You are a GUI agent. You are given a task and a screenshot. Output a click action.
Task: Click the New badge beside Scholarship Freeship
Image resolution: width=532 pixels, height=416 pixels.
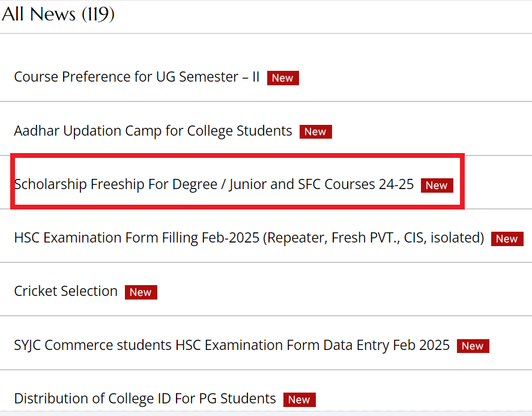click(x=437, y=185)
